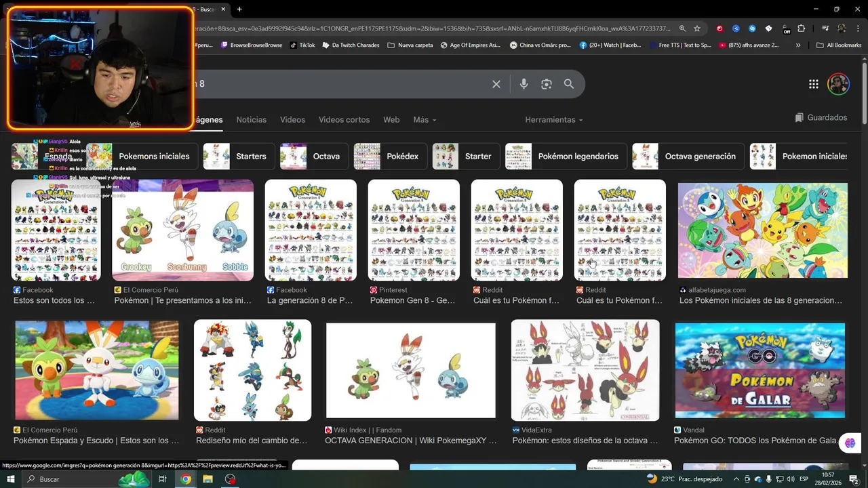The width and height of the screenshot is (868, 488).
Task: Open Reddit redesigned starters image
Action: [x=252, y=370]
